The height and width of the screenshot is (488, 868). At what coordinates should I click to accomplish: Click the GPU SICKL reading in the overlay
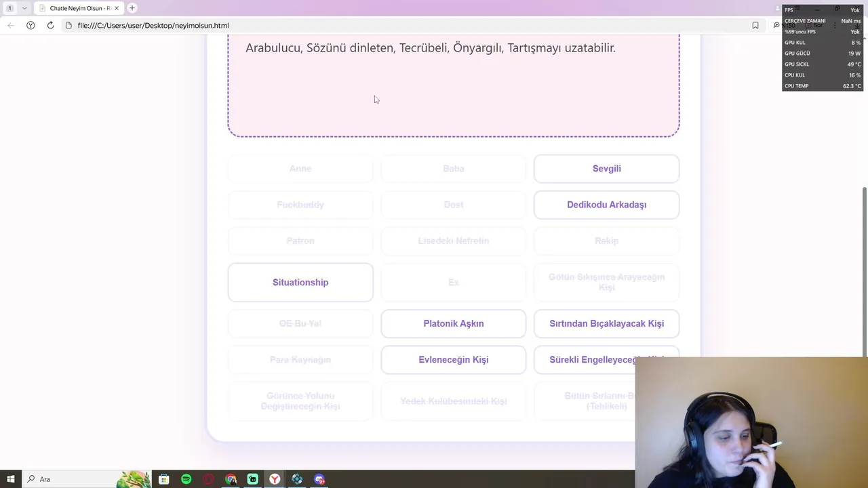[822, 64]
